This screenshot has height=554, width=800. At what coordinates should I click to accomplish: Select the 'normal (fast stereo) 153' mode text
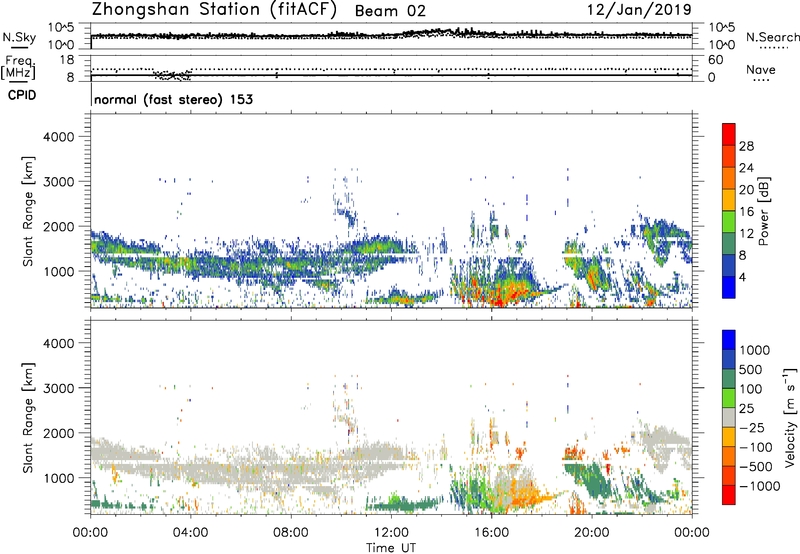coord(173,99)
